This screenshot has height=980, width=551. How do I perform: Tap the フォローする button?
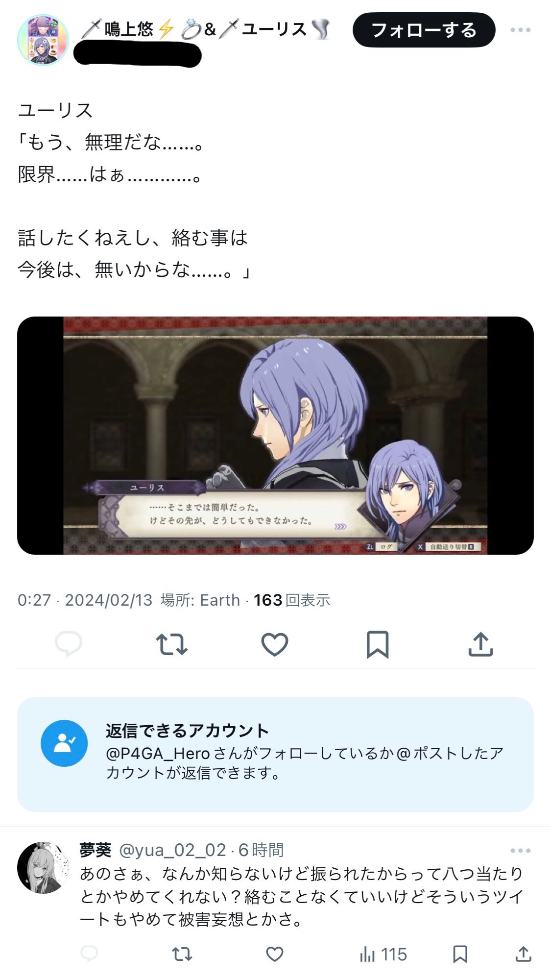[424, 30]
